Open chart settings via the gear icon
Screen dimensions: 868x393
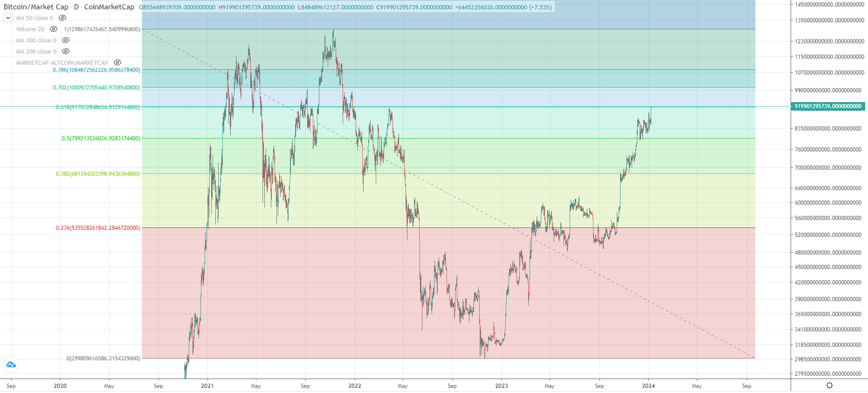829,385
